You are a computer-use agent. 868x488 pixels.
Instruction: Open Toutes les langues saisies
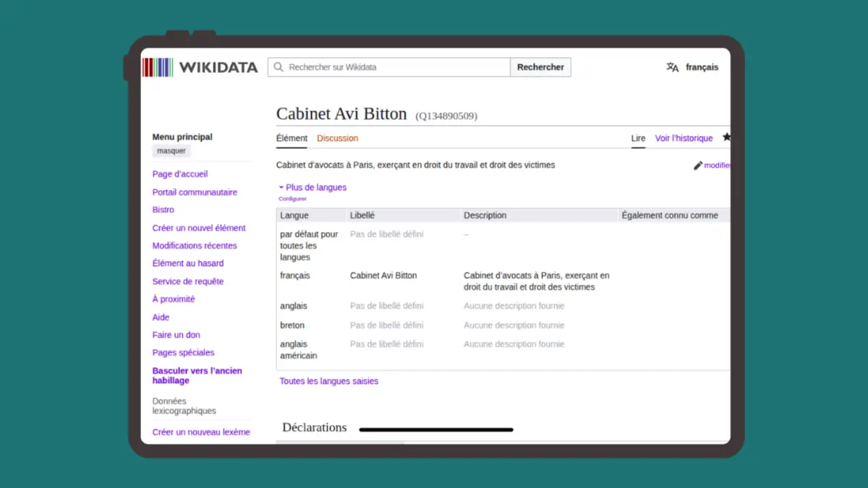click(329, 381)
